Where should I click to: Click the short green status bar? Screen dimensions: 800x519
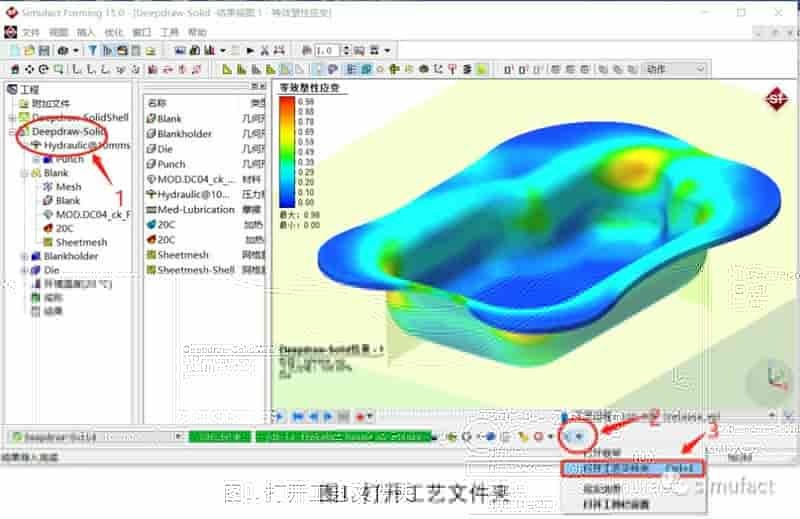click(x=220, y=437)
